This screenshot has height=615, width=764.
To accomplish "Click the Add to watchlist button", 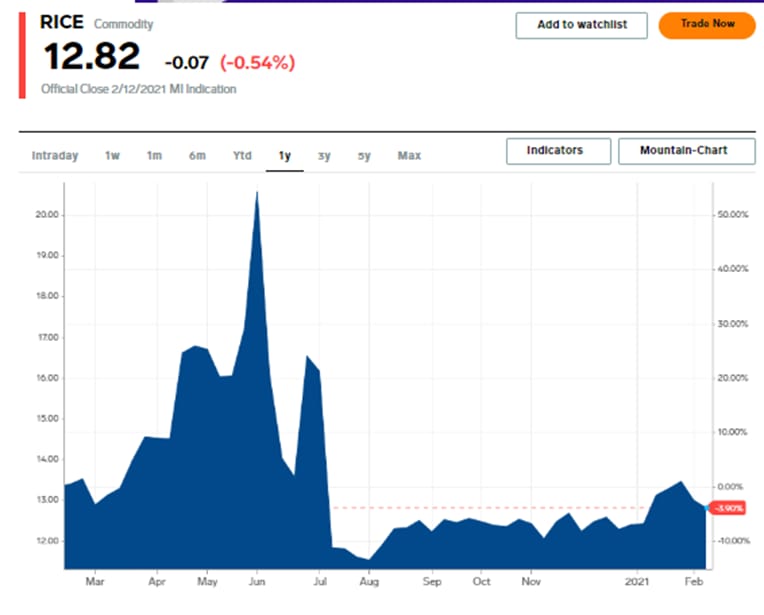I will click(x=582, y=25).
